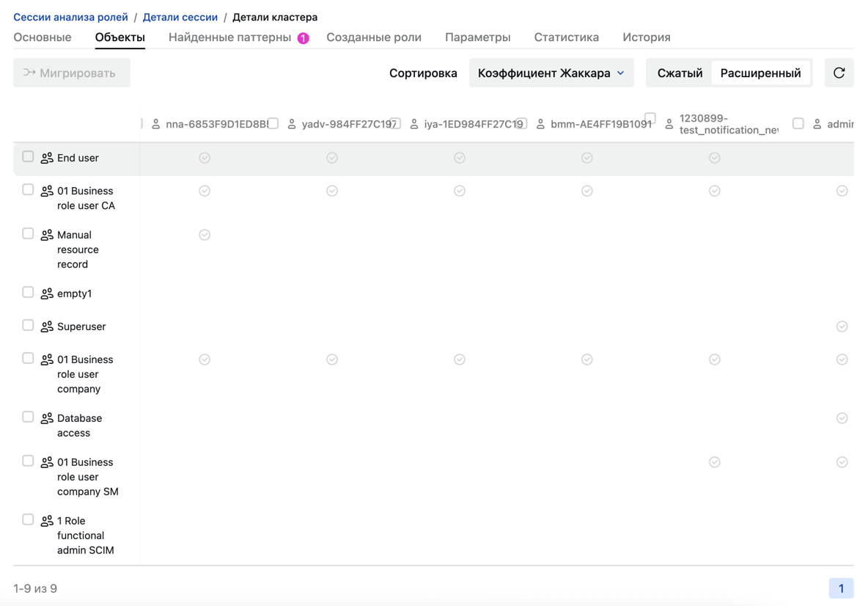This screenshot has width=868, height=606.
Task: Click the user icon beside yadv-984FF27C197 column header
Action: 292,124
